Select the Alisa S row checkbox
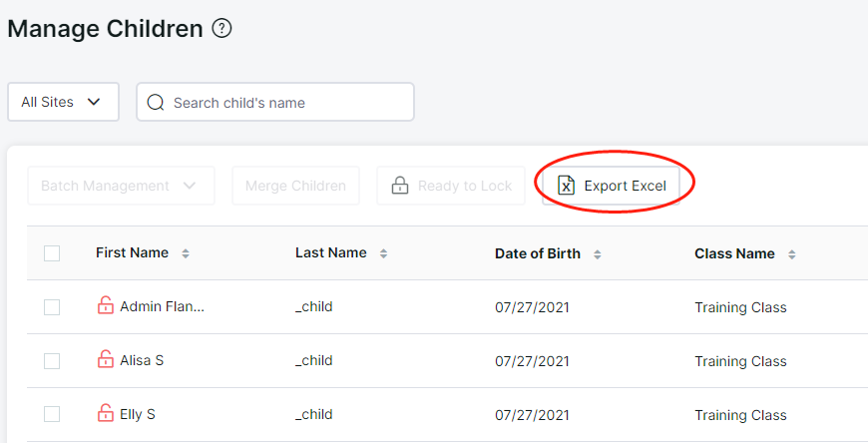Screen dimensions: 868x443 coord(52,360)
